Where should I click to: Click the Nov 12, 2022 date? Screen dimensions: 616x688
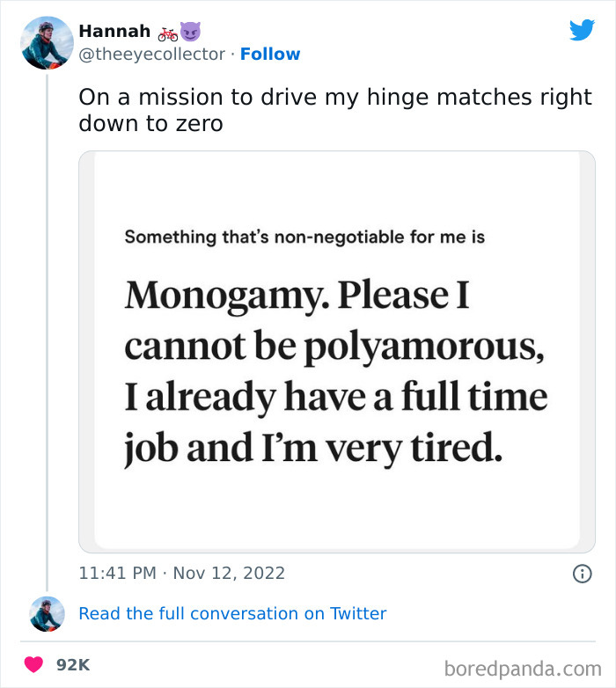(x=229, y=573)
